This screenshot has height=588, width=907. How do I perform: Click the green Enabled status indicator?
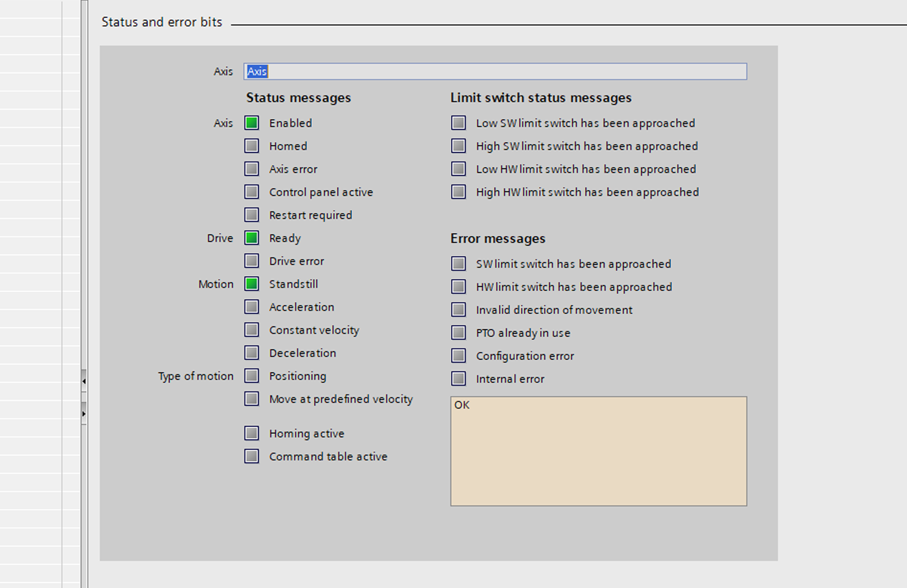pyautogui.click(x=252, y=123)
